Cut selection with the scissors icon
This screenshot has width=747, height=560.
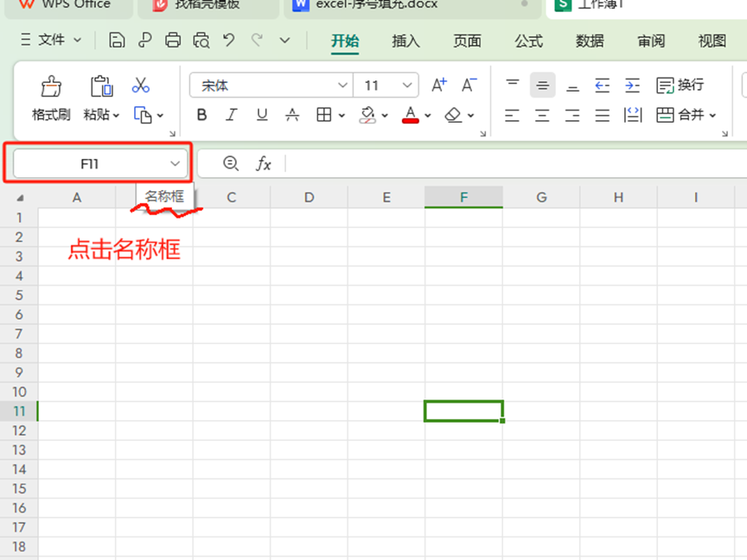141,86
